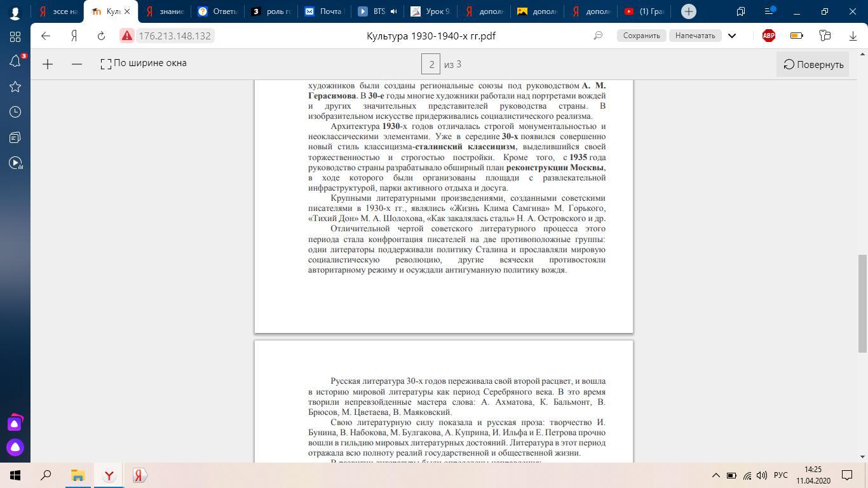Viewport: 868px width, 488px height.
Task: Rotate the PDF with Повернуть
Action: (813, 64)
